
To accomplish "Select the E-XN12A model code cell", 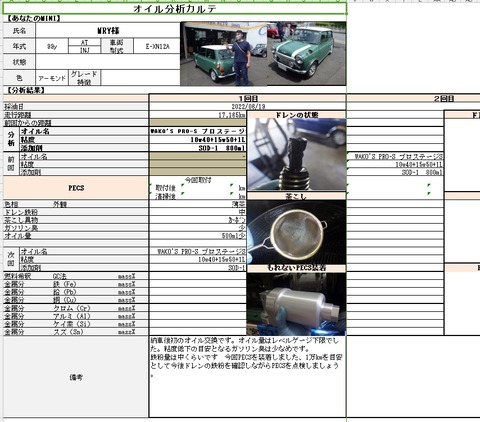I will 157,47.
